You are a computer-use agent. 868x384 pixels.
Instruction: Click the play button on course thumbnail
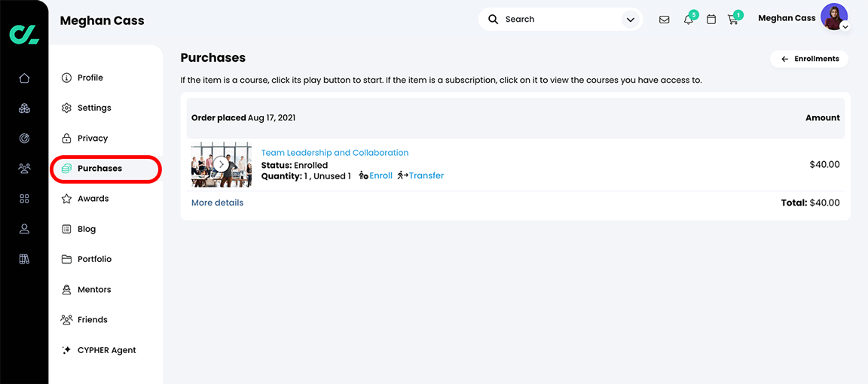pos(222,164)
